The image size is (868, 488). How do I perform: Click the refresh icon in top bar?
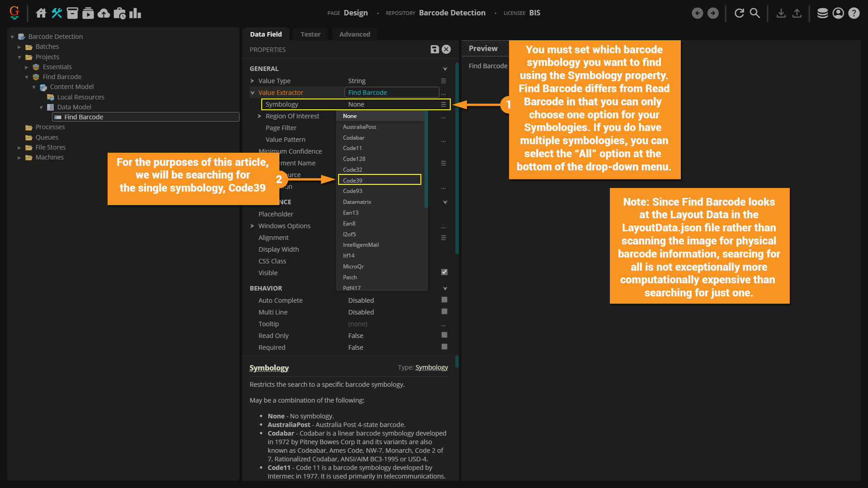[x=739, y=13]
